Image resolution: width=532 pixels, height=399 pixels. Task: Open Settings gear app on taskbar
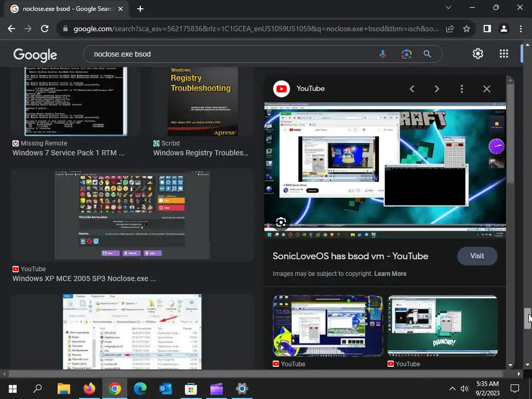242,389
